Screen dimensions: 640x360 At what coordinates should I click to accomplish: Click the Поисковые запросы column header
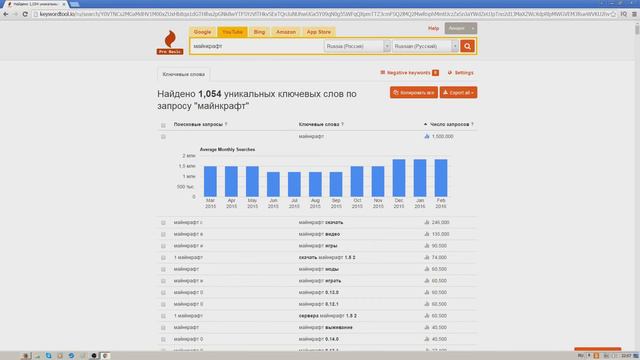click(x=198, y=124)
